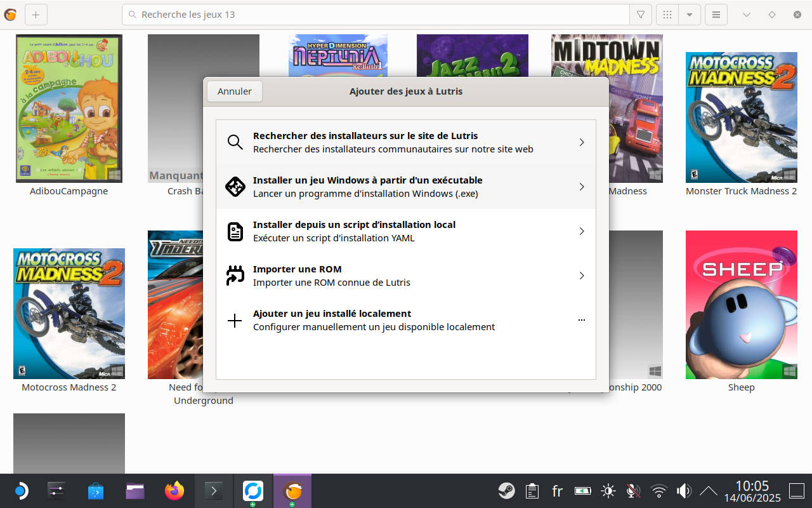This screenshot has width=812, height=508.
Task: Click the Lutris logo icon in the header
Action: [10, 15]
